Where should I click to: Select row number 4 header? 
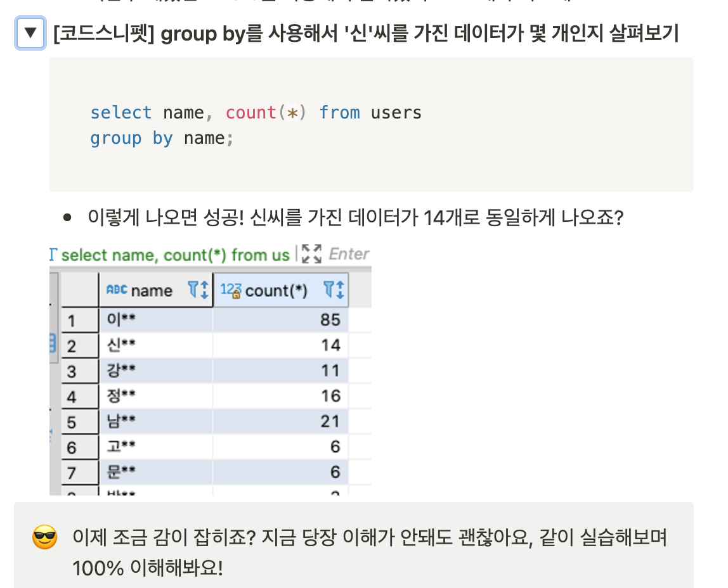tap(80, 397)
